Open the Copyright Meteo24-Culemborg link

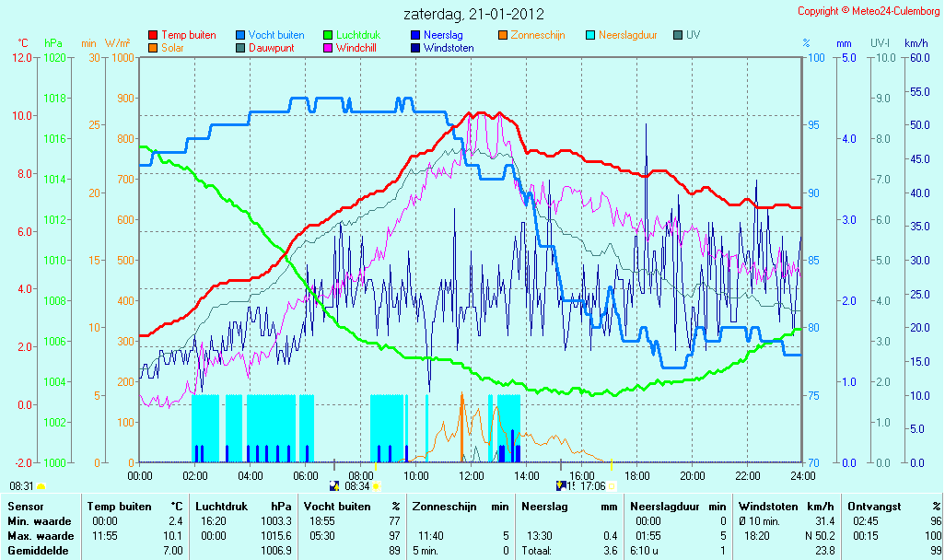(869, 11)
